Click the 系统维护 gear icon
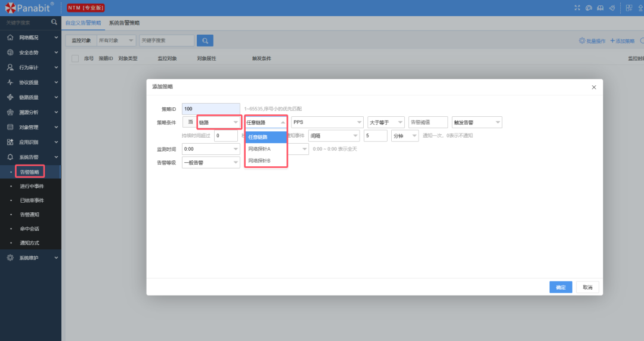 [10, 258]
